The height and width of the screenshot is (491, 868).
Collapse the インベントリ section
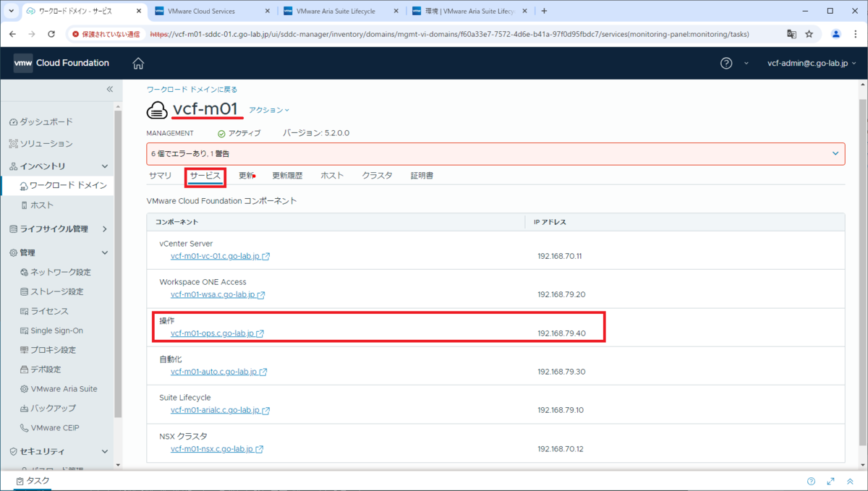tap(105, 166)
